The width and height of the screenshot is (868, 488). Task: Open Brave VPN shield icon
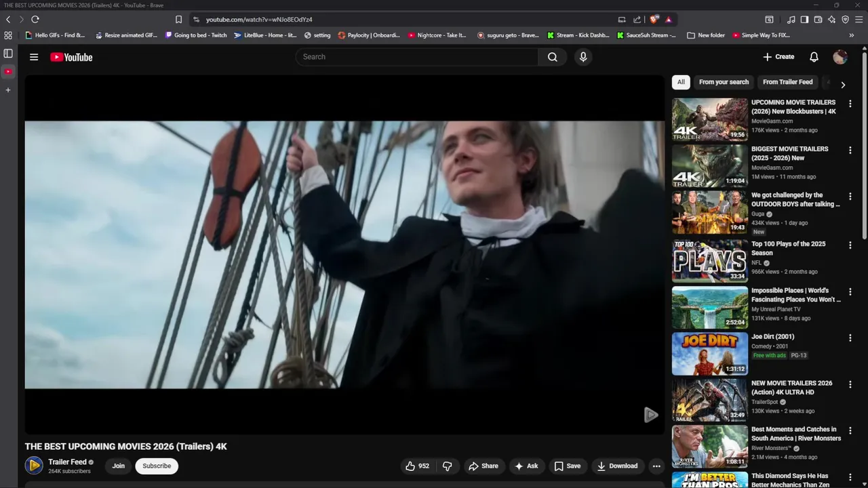tap(845, 20)
